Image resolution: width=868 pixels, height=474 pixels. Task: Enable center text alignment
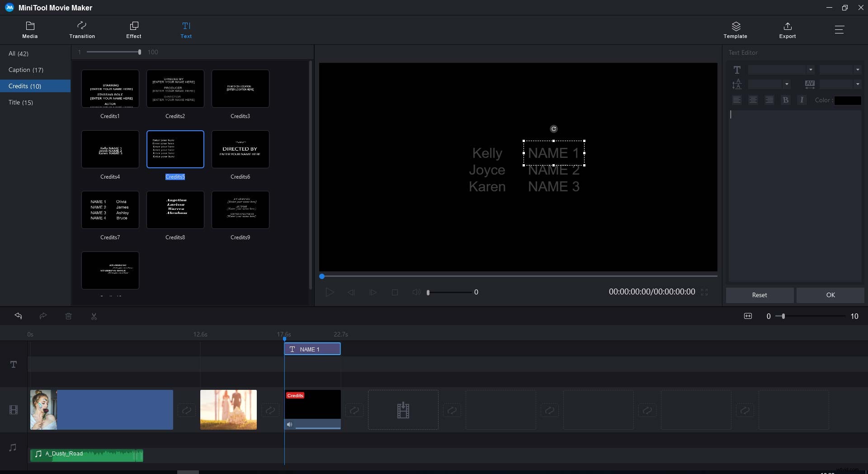753,100
